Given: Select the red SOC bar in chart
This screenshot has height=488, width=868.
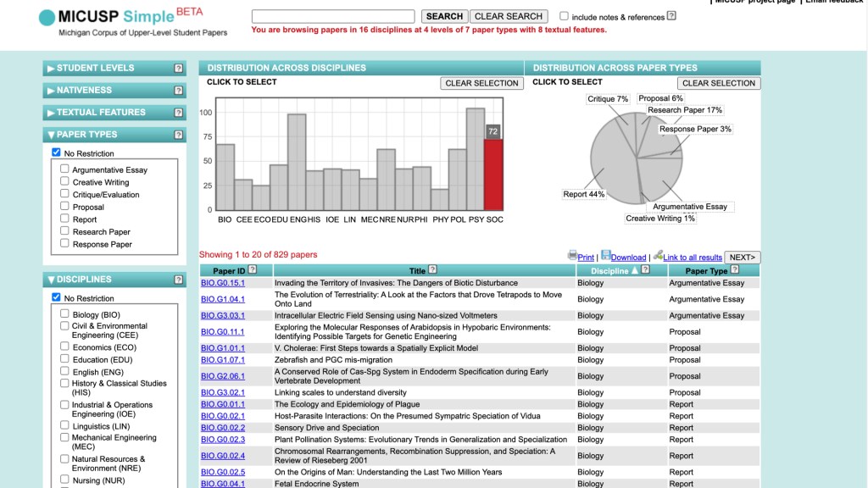Looking at the screenshot, I should (x=493, y=174).
